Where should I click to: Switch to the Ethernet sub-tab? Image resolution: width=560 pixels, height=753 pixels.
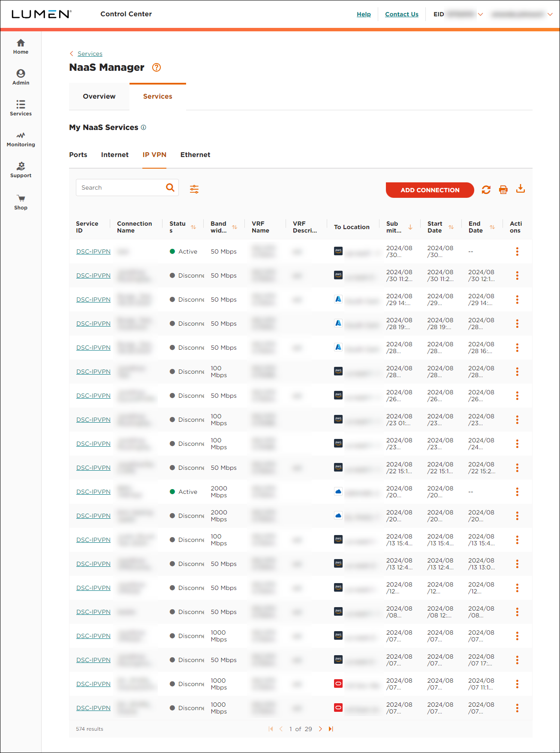point(195,155)
